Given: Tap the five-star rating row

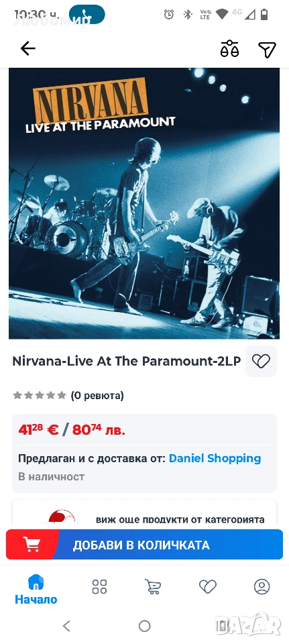Looking at the screenshot, I should (40, 396).
